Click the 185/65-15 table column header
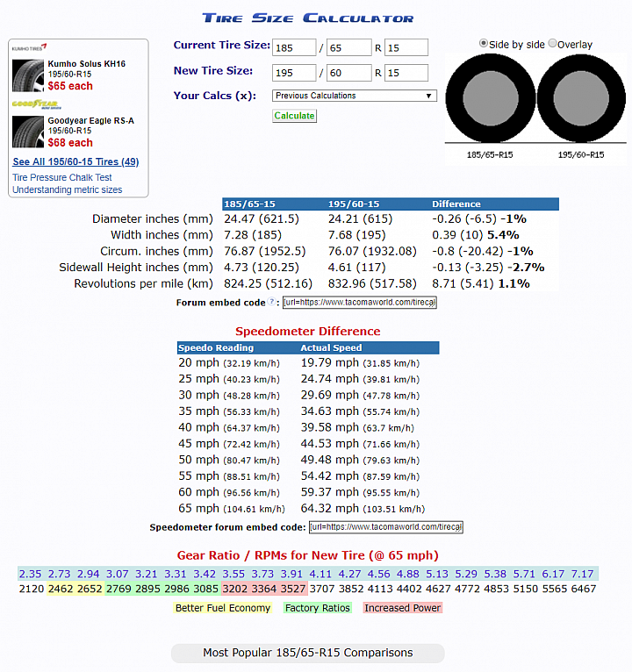This screenshot has height=672, width=632. (x=249, y=204)
